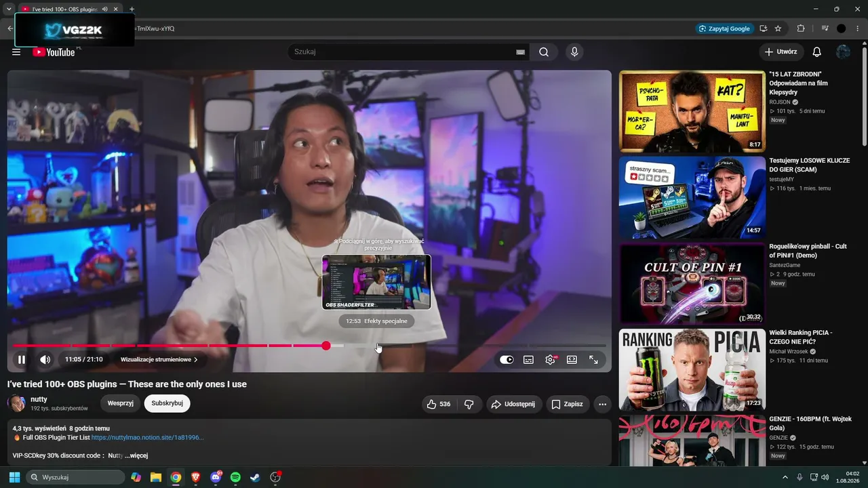Open a new Chrome tab with the plus

click(x=132, y=9)
